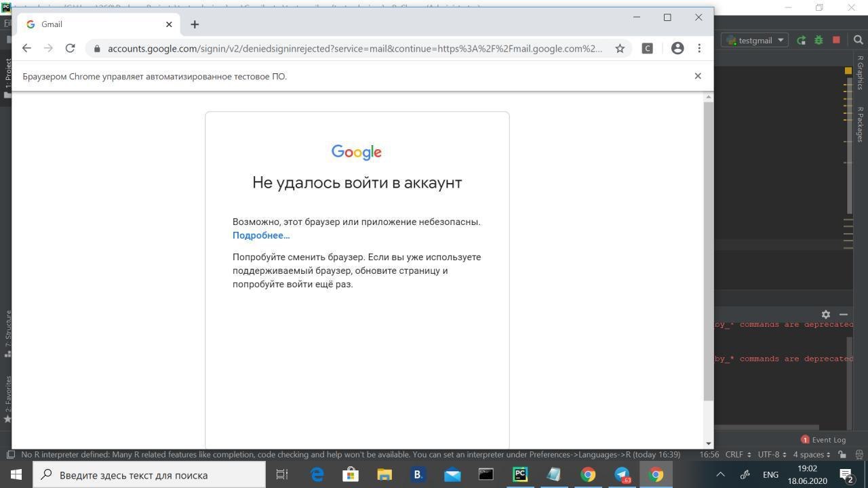
Task: Show hidden system tray icons
Action: tap(720, 474)
